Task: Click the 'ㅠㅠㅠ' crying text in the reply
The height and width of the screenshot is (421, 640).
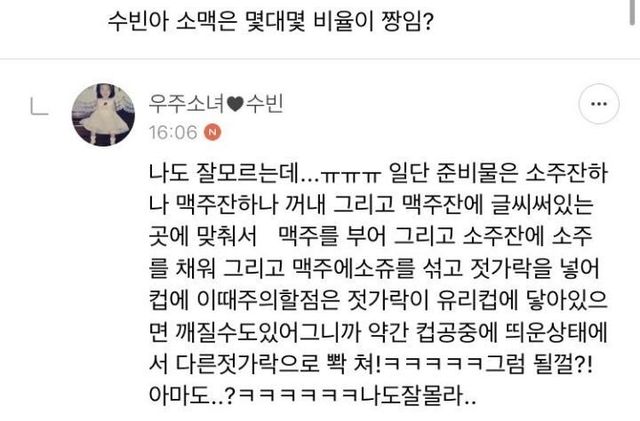Action: click(350, 176)
